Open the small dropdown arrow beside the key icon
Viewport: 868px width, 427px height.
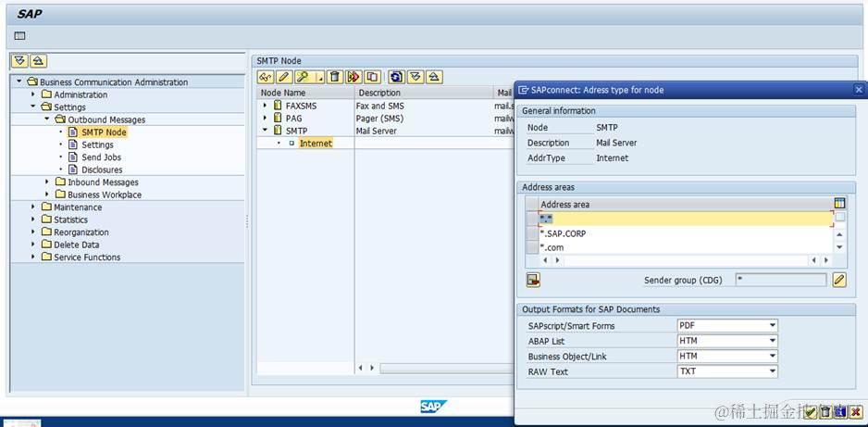coord(320,80)
